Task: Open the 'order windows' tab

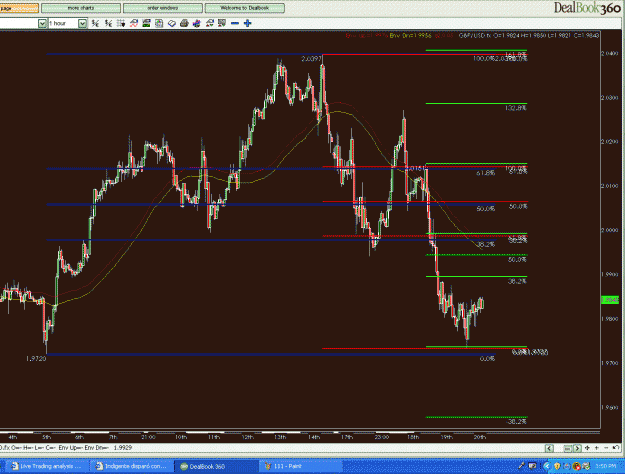Action: pos(163,8)
